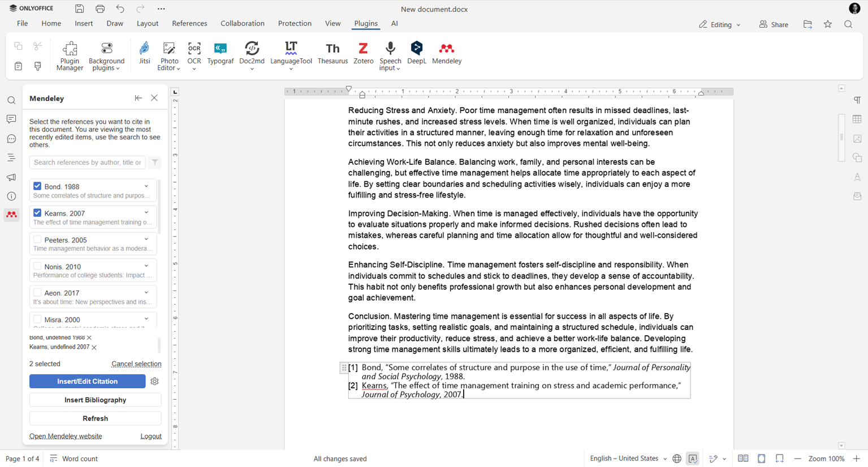Open the Background plugins dropdown
This screenshot has width=868, height=467.
tap(106, 56)
